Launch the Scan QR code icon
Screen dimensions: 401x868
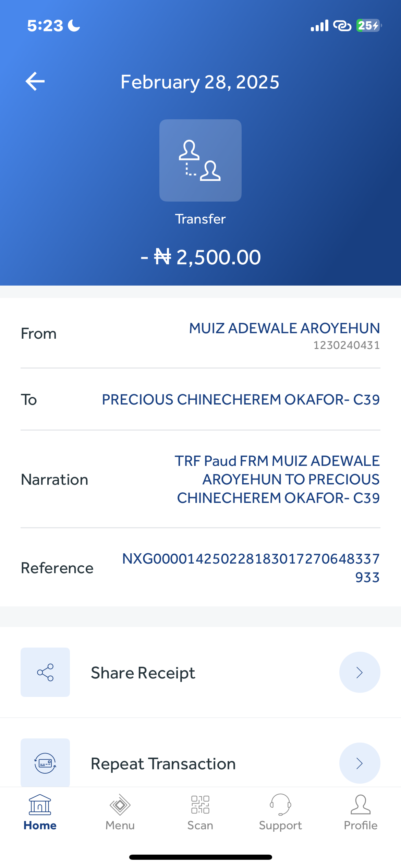(x=200, y=805)
